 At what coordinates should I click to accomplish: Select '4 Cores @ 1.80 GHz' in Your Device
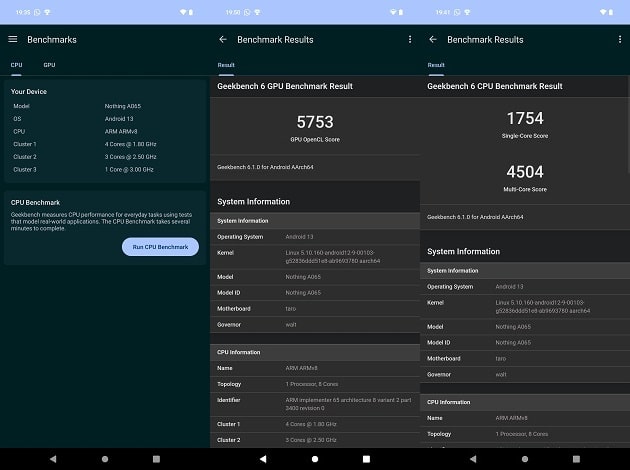[131, 144]
